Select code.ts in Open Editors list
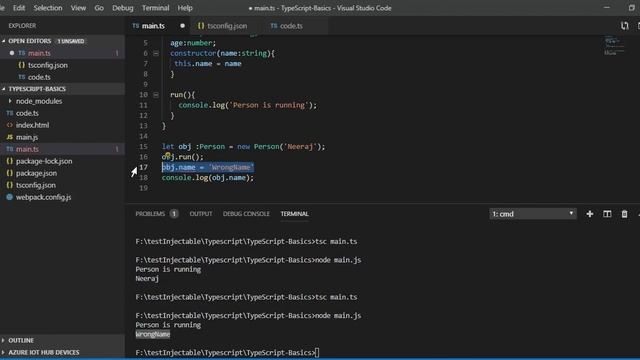The height and width of the screenshot is (360, 640). point(39,77)
